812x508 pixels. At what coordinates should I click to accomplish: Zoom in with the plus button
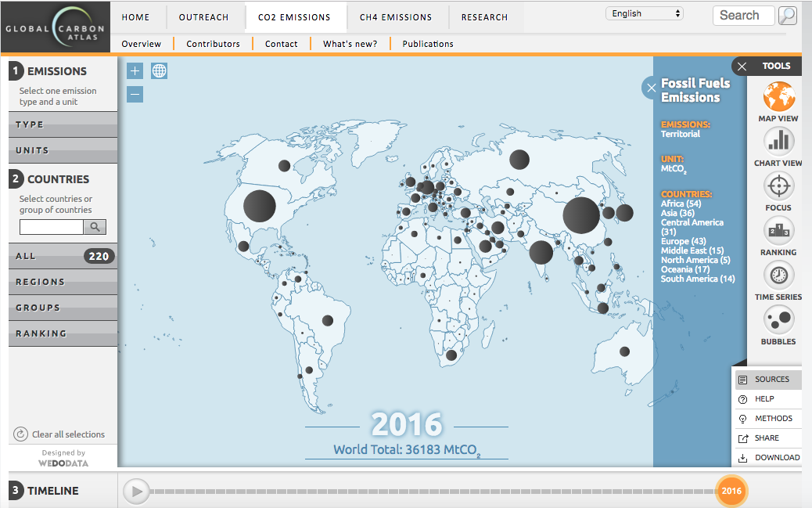pyautogui.click(x=135, y=71)
